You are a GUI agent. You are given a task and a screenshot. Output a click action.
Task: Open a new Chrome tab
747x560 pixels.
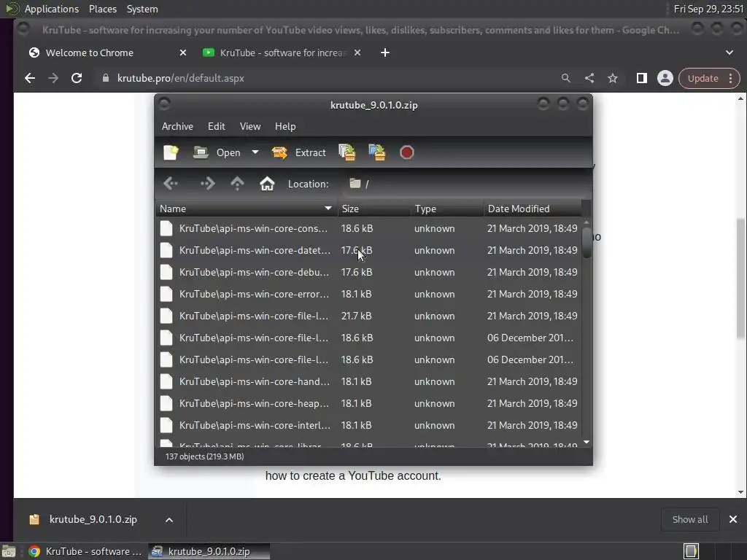(x=385, y=52)
